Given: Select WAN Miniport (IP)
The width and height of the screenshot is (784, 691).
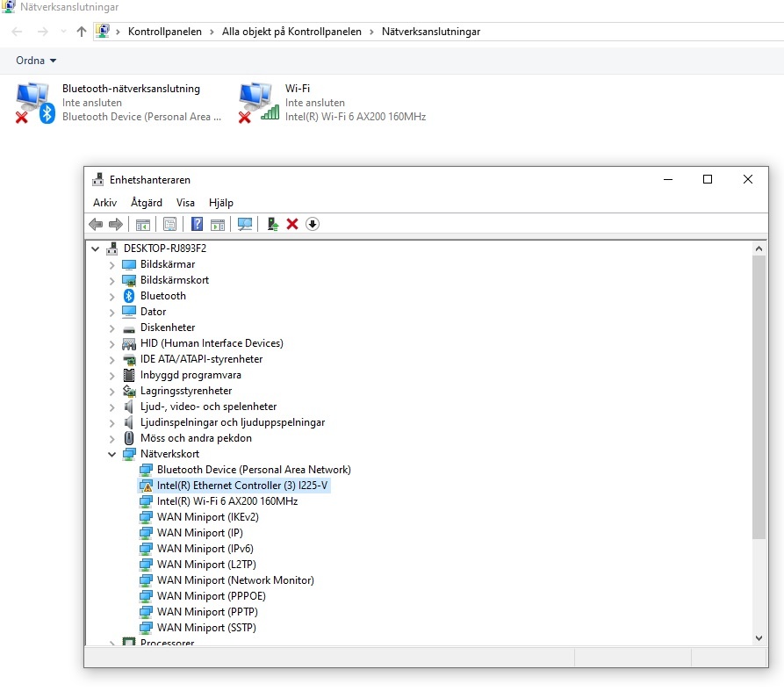Looking at the screenshot, I should (x=200, y=533).
